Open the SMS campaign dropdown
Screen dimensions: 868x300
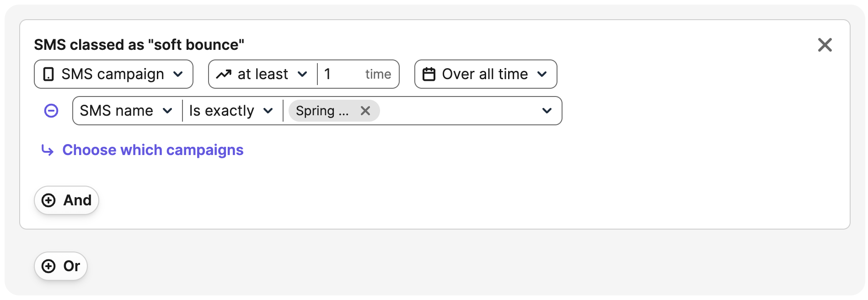click(113, 74)
